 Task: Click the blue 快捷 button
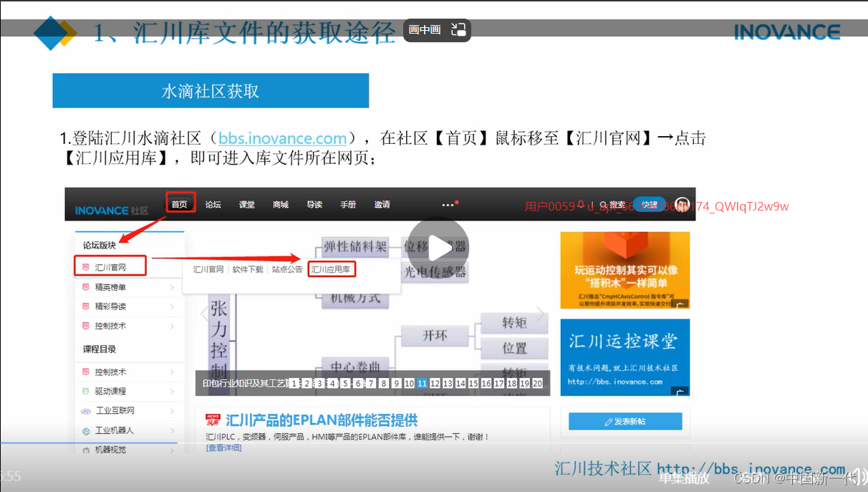pyautogui.click(x=650, y=204)
